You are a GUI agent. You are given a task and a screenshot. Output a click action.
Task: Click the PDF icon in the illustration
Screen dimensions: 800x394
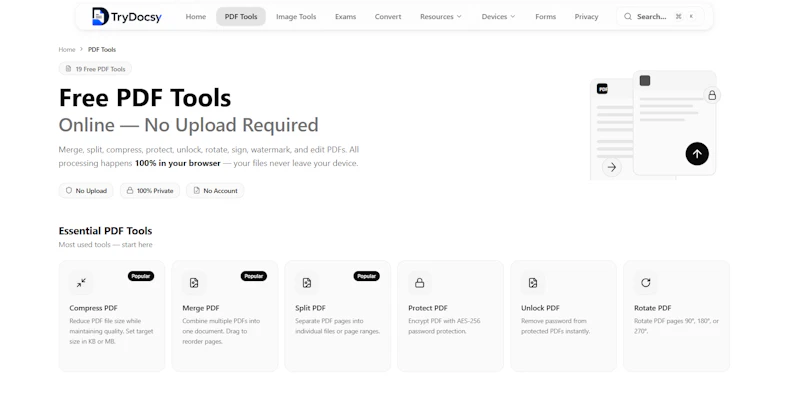[x=602, y=89]
